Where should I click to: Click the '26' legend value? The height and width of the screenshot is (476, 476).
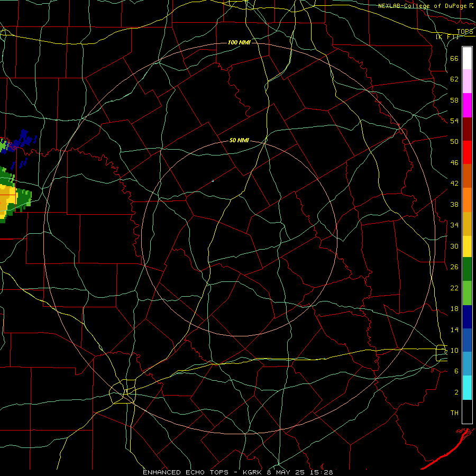[x=454, y=267]
